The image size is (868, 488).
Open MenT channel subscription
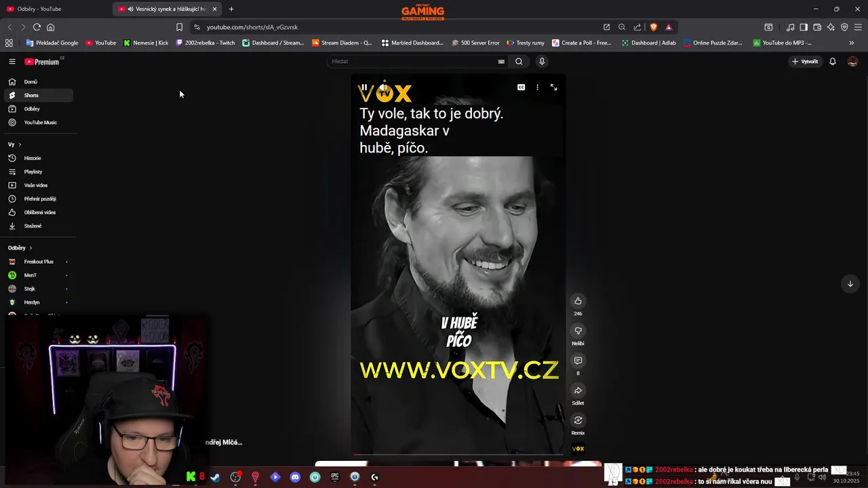coord(37,275)
